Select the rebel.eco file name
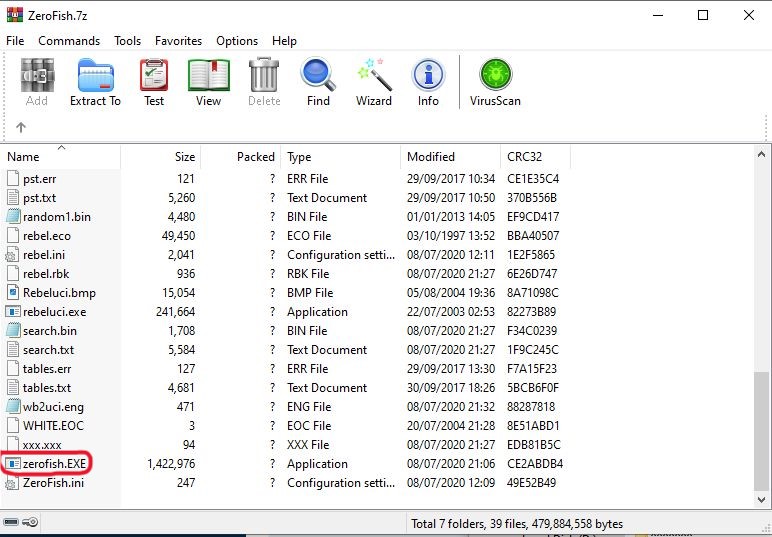Viewport: 772px width, 537px height. pyautogui.click(x=47, y=236)
